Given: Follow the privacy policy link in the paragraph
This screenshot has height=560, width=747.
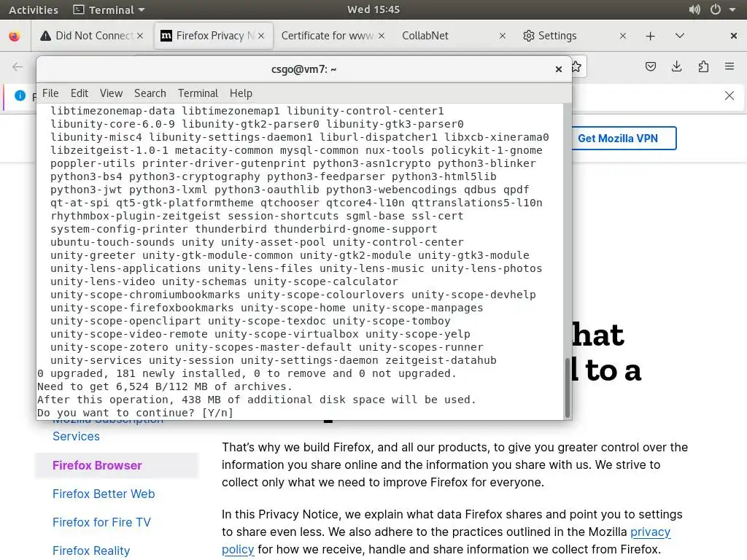Looking at the screenshot, I should [650, 532].
